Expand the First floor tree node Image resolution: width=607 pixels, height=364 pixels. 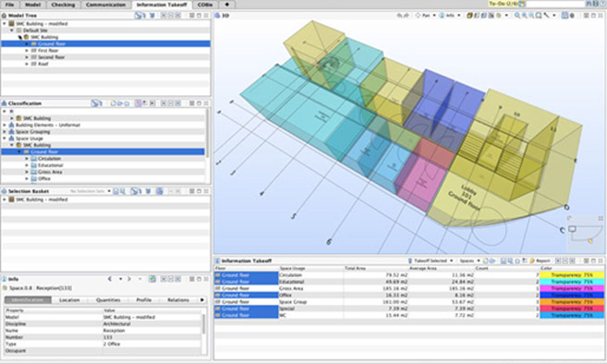pyautogui.click(x=27, y=50)
